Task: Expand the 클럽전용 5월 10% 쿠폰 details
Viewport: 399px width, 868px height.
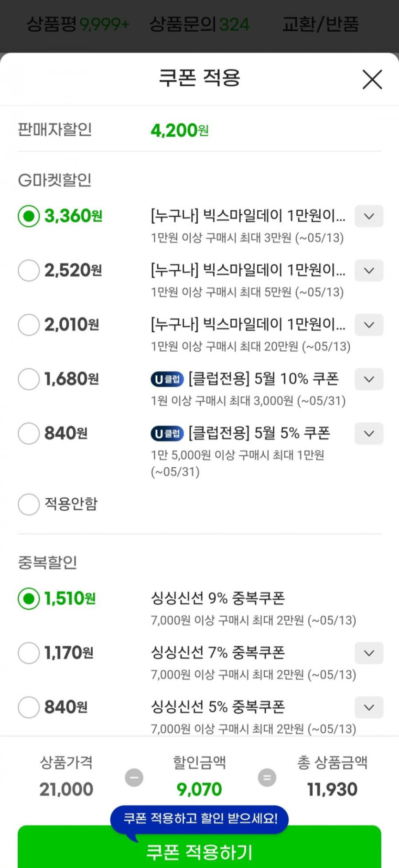Action: pos(368,379)
